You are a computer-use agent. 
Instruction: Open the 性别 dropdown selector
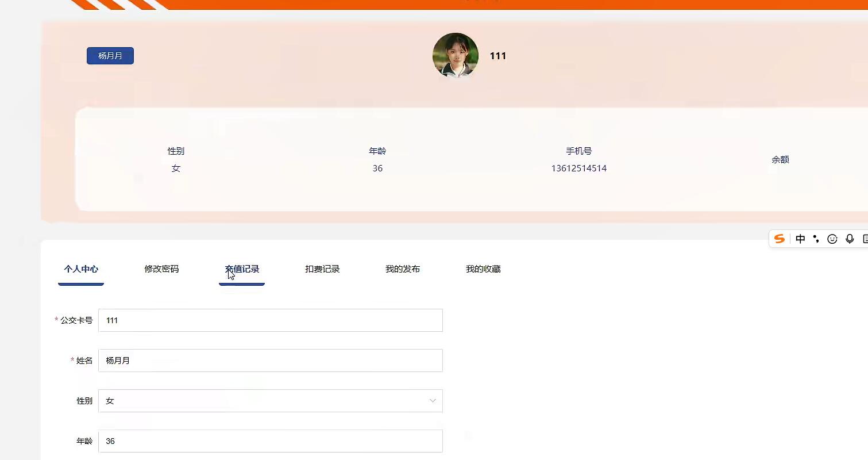(270, 401)
